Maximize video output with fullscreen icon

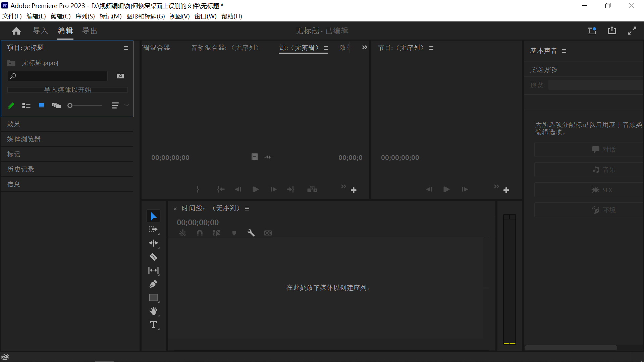pyautogui.click(x=632, y=31)
